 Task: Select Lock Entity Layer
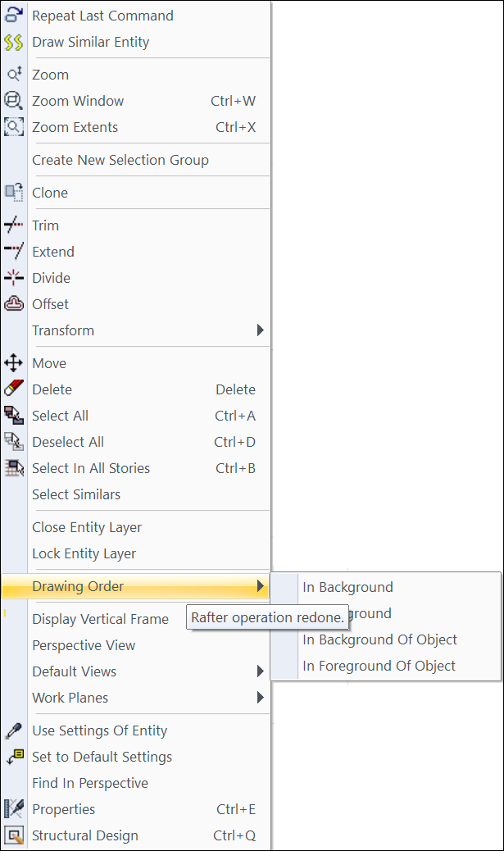pos(84,553)
